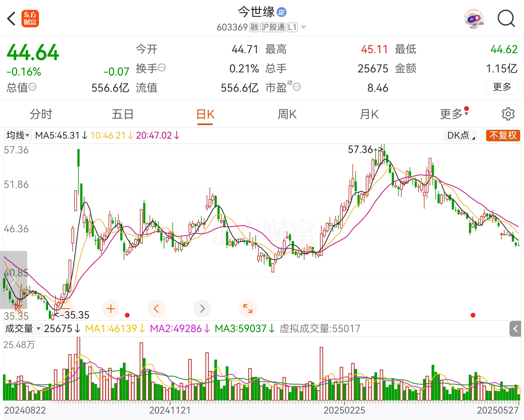The height and width of the screenshot is (420, 524).
Task: Go back with the left arrow
Action: [x=11, y=19]
